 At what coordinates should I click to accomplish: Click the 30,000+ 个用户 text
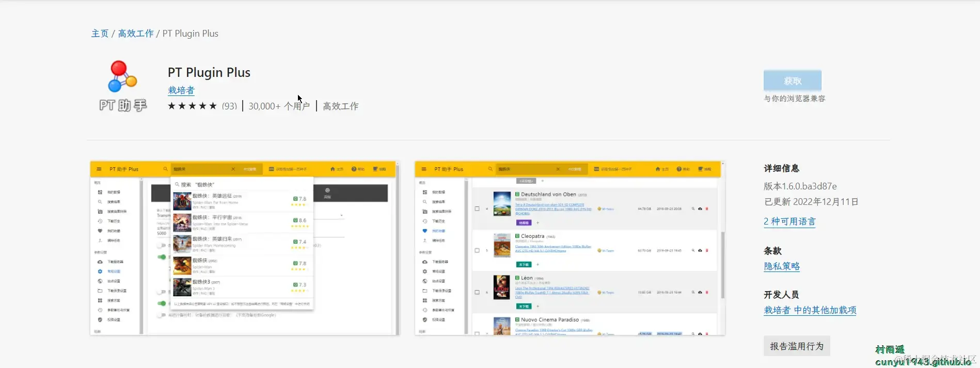[x=279, y=106]
